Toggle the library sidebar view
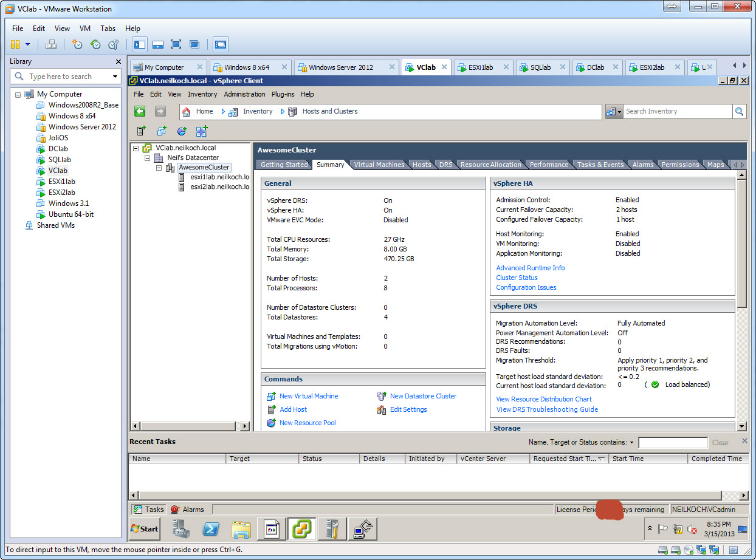 pyautogui.click(x=140, y=44)
